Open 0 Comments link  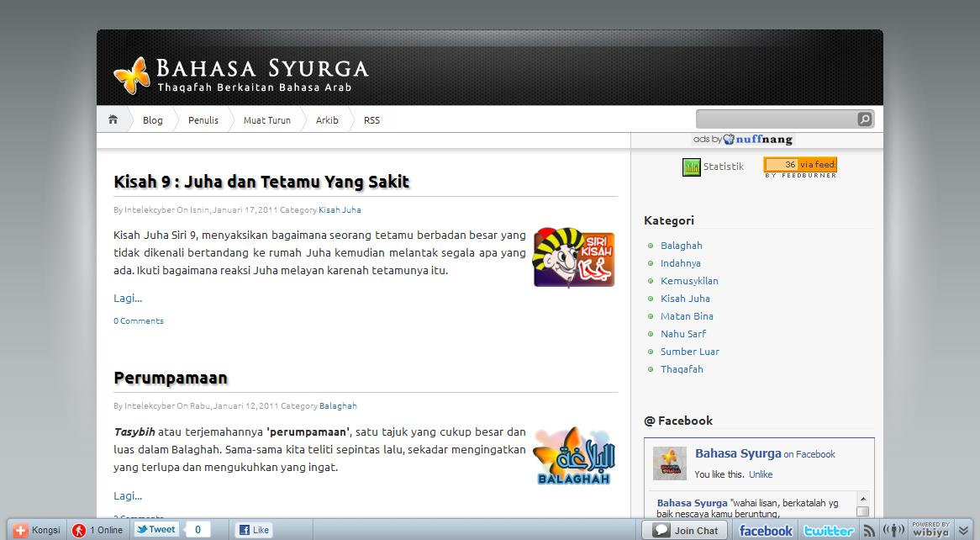coord(138,321)
